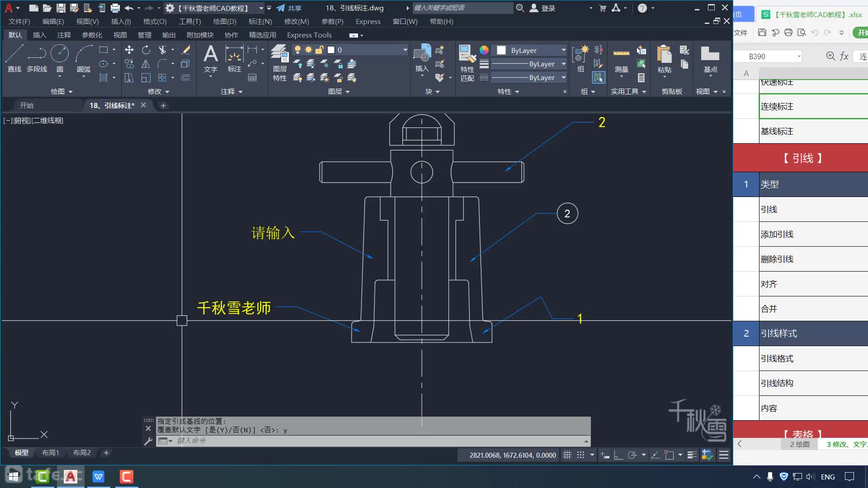Image resolution: width=868 pixels, height=488 pixels.
Task: Switch to the 注释 ribbon tab
Action: pos(64,35)
